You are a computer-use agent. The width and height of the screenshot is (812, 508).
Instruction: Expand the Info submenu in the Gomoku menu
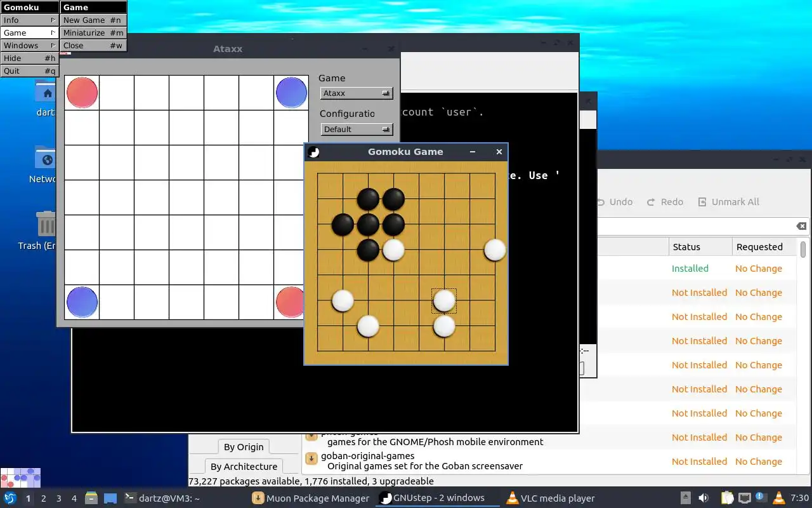29,20
